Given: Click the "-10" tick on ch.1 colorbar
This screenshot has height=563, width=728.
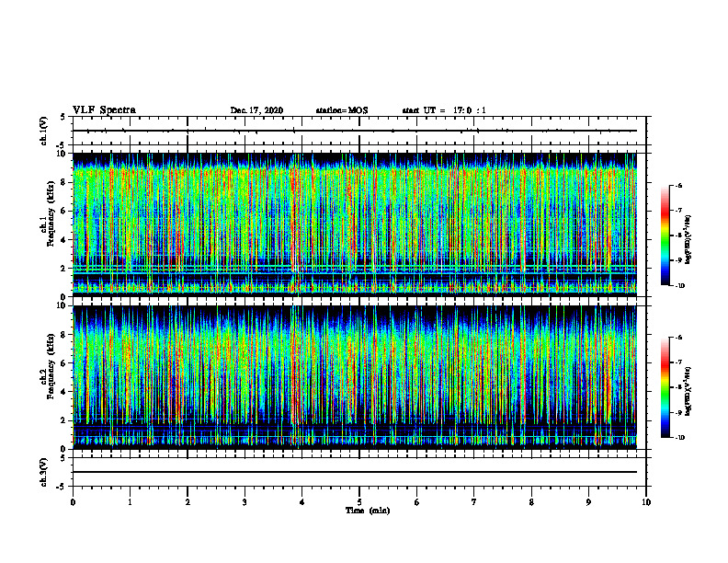Looking at the screenshot, I should click(679, 285).
